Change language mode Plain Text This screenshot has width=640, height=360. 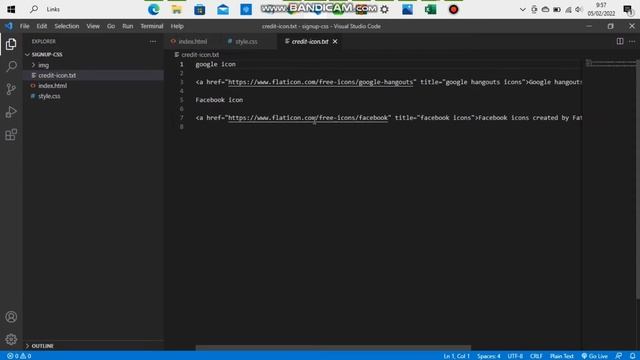coord(562,356)
